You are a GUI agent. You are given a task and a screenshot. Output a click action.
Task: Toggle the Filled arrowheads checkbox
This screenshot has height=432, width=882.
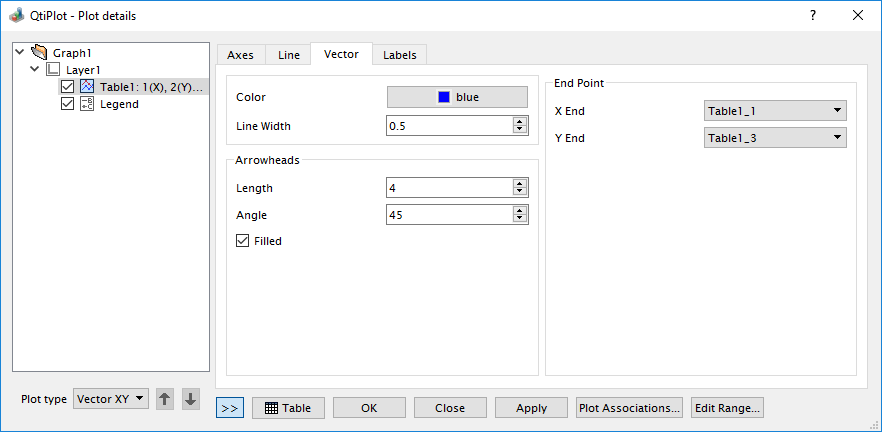click(x=242, y=241)
